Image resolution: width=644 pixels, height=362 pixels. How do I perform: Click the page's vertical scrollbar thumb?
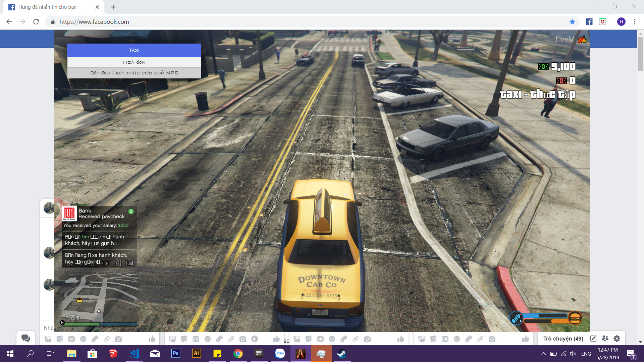[x=640, y=54]
